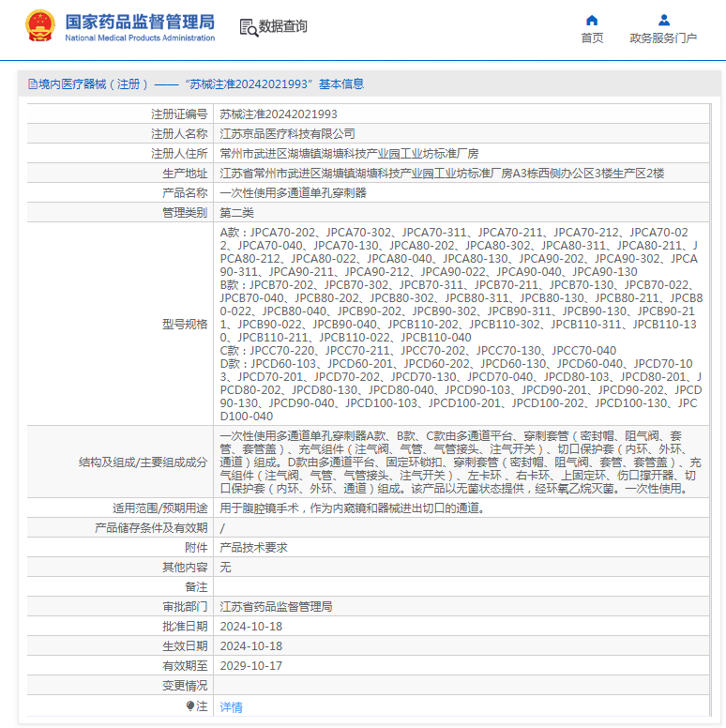This screenshot has height=728, width=726.
Task: Click the 注册人住所 label
Action: pyautogui.click(x=179, y=154)
